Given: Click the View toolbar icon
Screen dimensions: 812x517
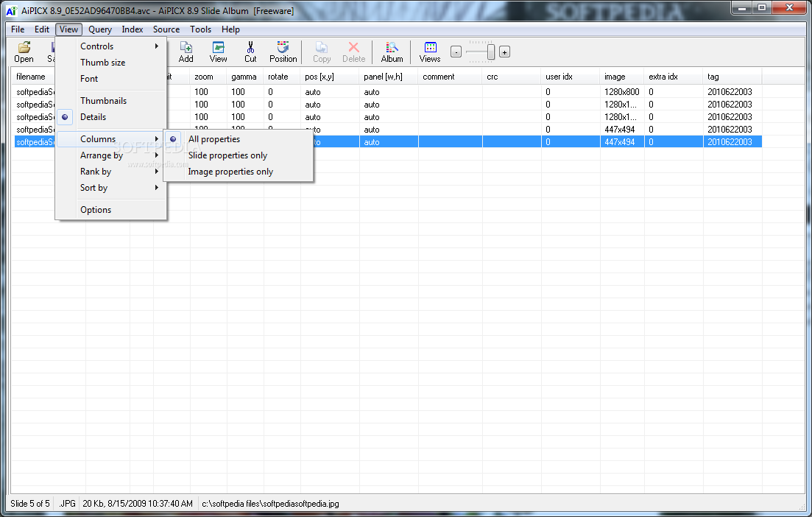Looking at the screenshot, I should 218,52.
